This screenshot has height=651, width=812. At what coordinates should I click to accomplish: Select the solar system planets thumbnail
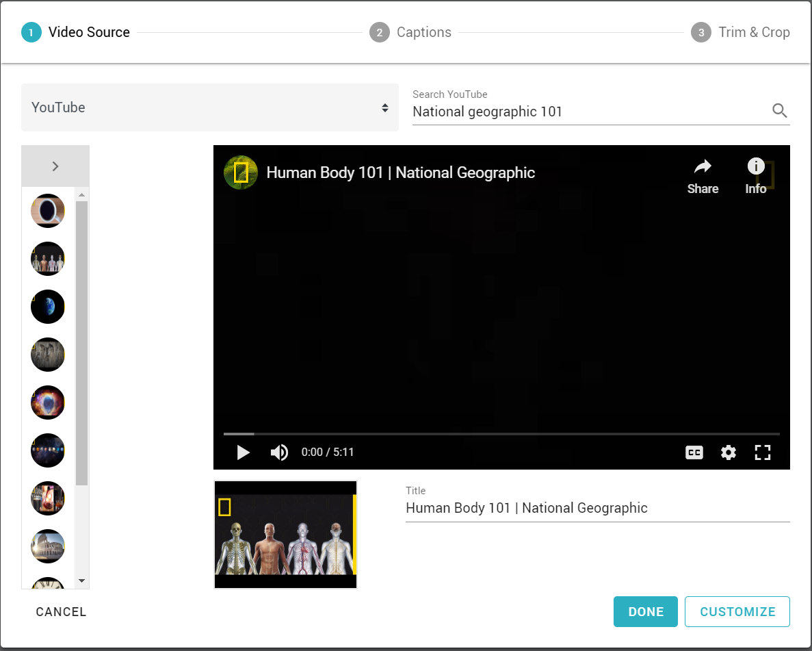tap(48, 450)
